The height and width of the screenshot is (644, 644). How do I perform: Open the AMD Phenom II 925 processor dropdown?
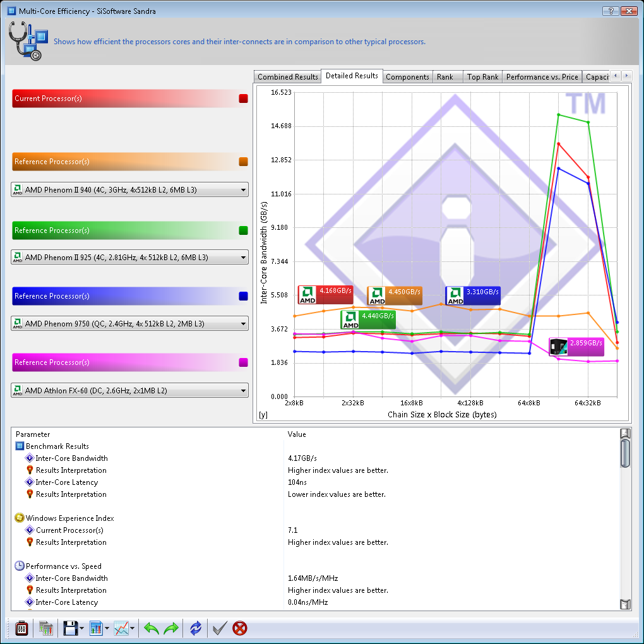point(130,257)
